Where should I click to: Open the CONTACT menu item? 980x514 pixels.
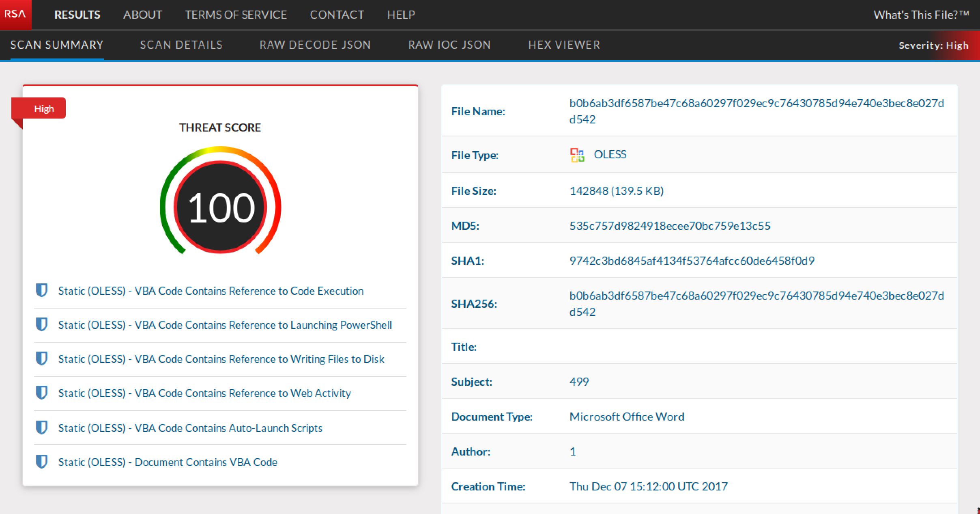(x=337, y=15)
